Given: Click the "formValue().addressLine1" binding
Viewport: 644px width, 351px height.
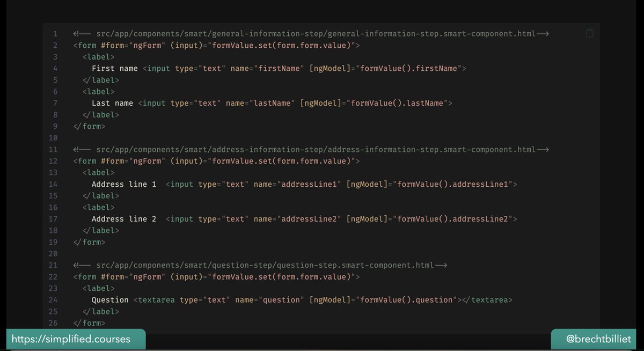Looking at the screenshot, I should (452, 184).
